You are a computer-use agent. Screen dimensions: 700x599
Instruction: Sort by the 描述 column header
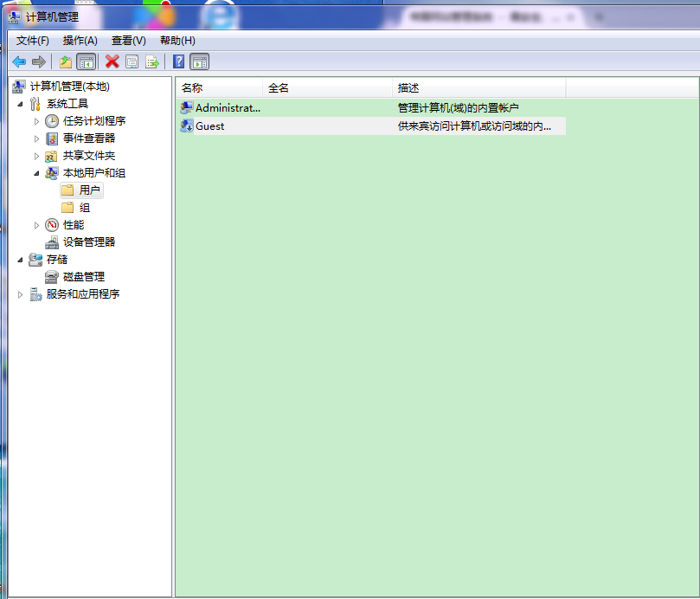point(479,88)
